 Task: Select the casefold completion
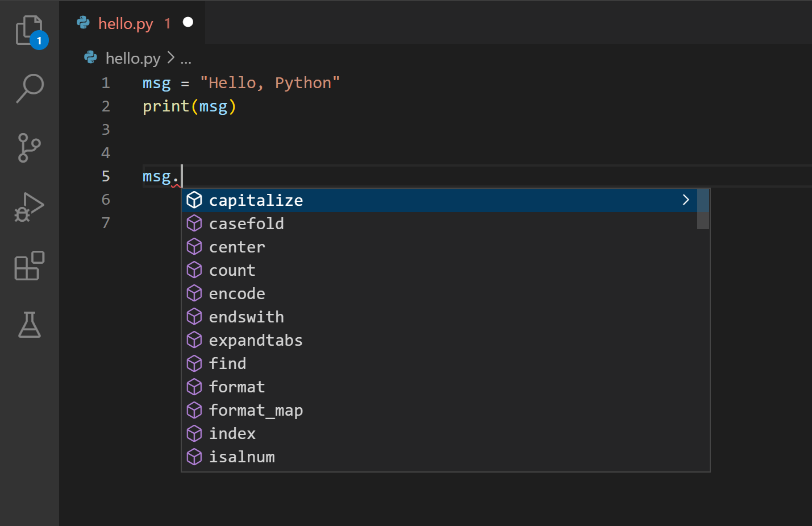point(247,223)
